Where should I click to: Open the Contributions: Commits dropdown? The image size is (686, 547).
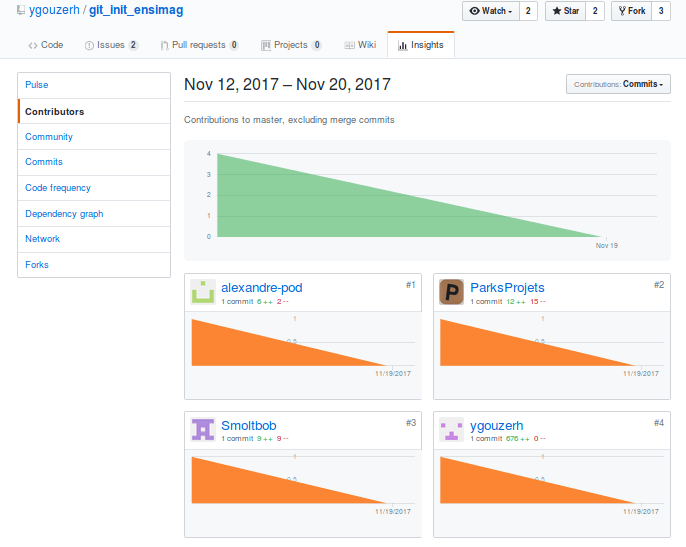point(618,84)
